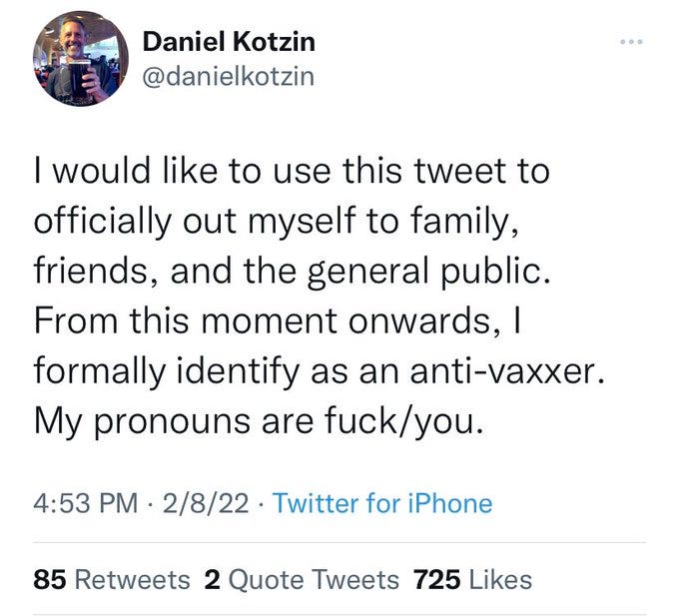
Task: Click the @danielkotzin handle
Action: click(229, 75)
